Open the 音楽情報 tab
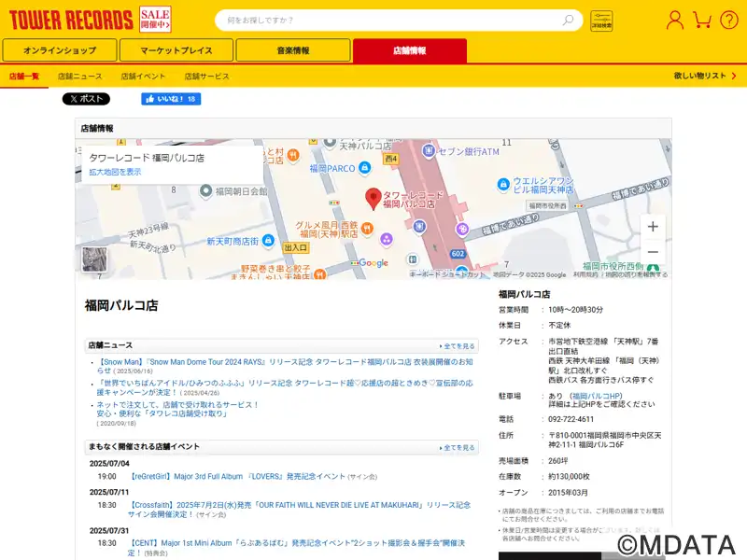The width and height of the screenshot is (747, 560). click(293, 50)
